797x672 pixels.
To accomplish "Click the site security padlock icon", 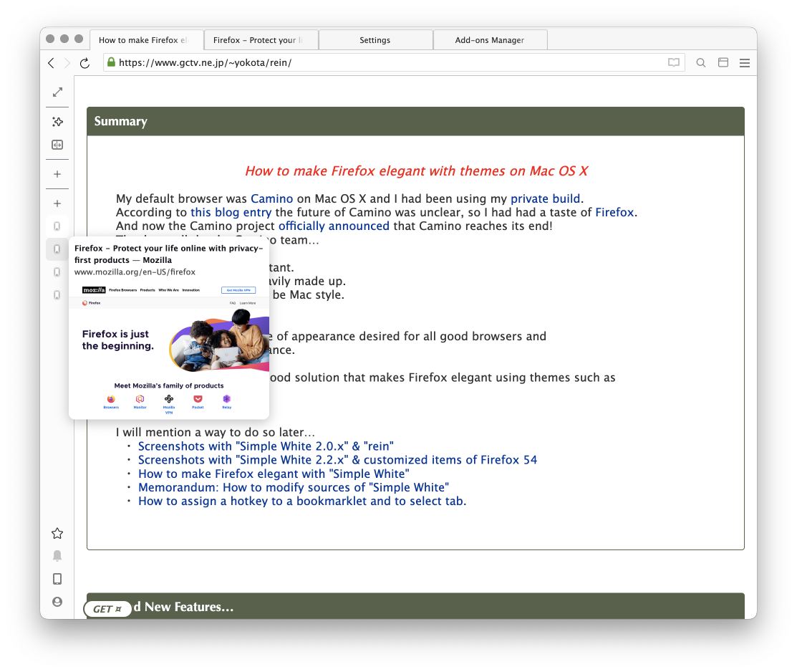I will [111, 62].
